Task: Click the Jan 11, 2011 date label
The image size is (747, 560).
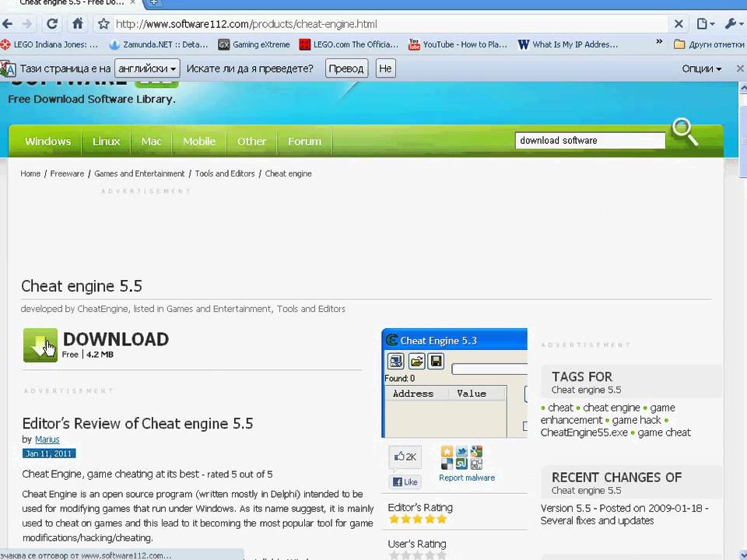Action: coord(48,453)
